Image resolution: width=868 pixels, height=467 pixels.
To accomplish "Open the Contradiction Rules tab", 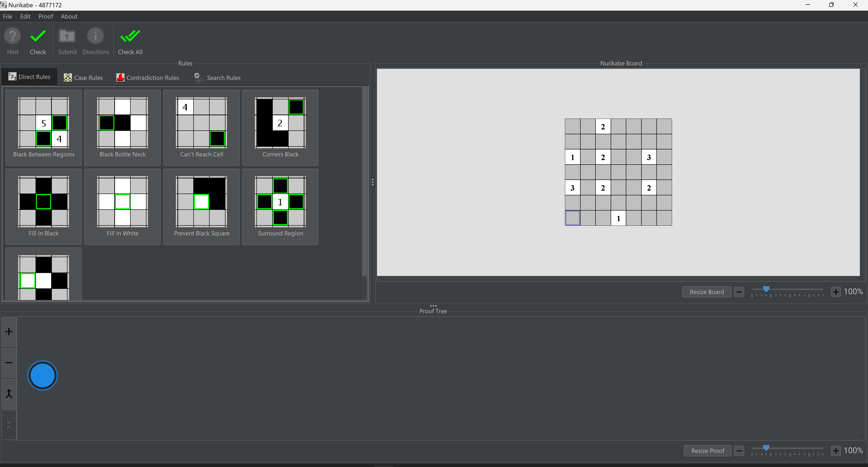I will (148, 77).
